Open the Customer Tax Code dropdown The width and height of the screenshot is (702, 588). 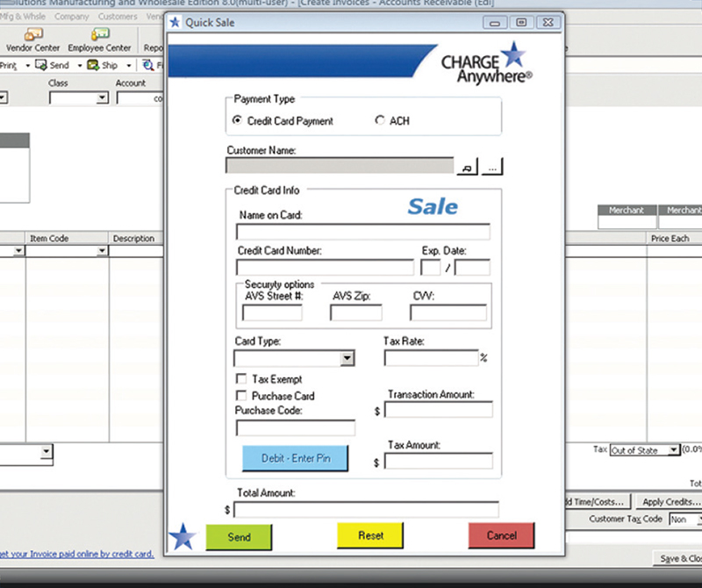698,519
